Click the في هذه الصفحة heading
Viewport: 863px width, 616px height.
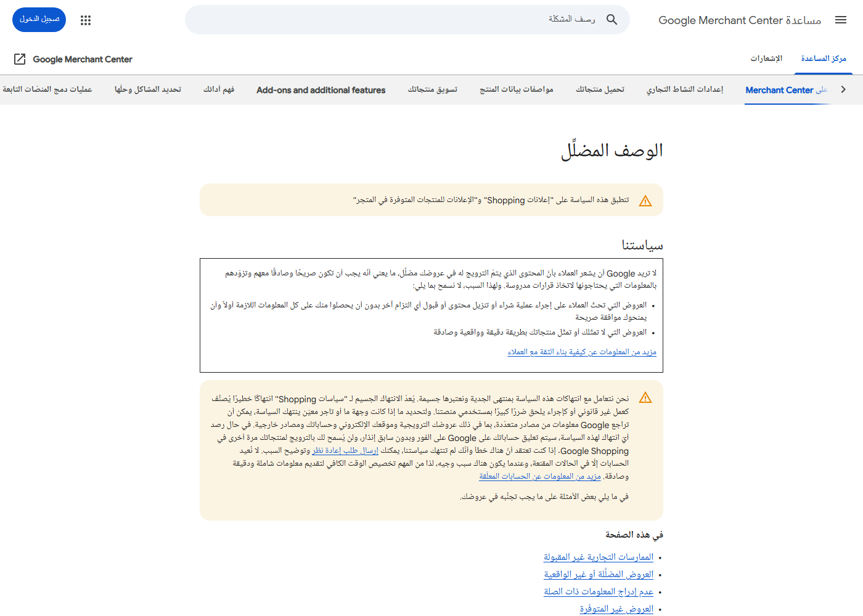click(634, 535)
